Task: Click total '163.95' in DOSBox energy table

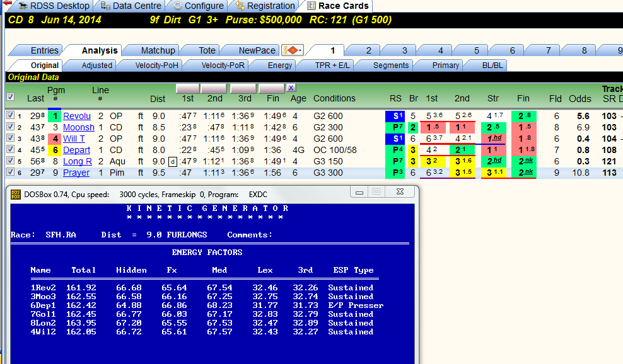Action: (81, 322)
